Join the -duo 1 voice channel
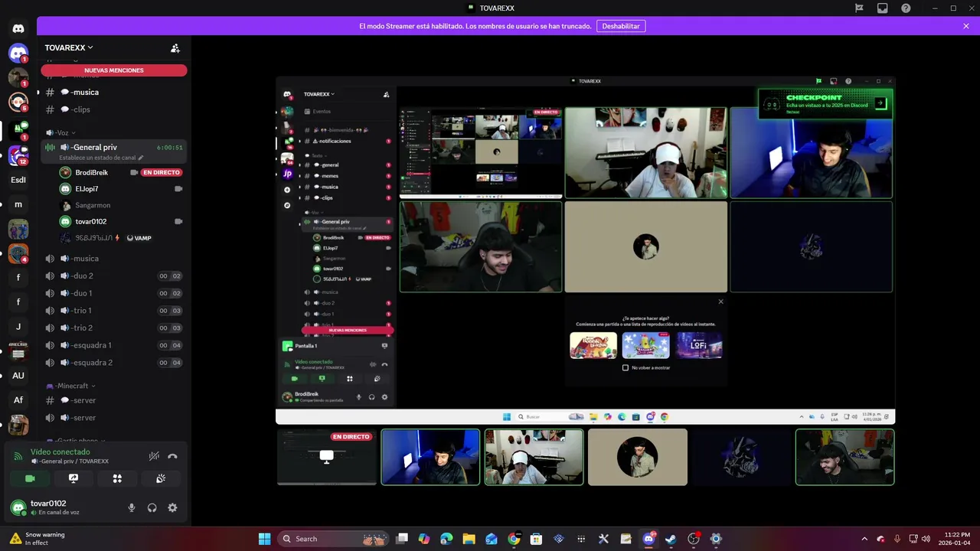 pos(114,293)
